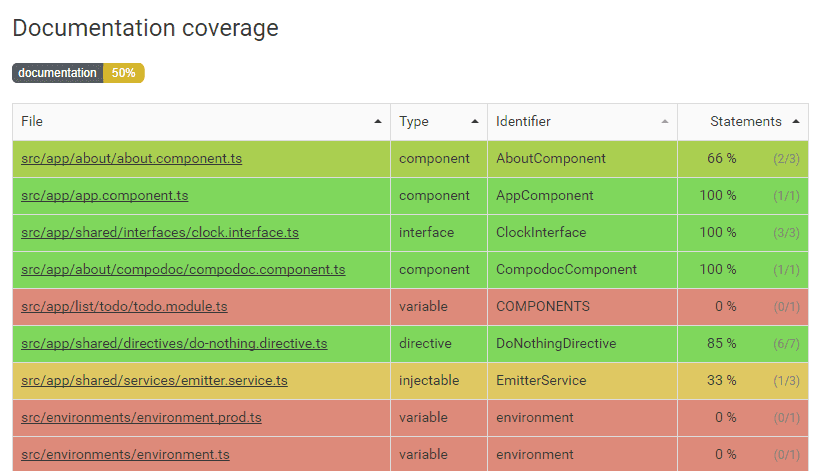Open src/app/about/about.component.ts link
Viewport: 819px width, 471px height.
pos(131,159)
